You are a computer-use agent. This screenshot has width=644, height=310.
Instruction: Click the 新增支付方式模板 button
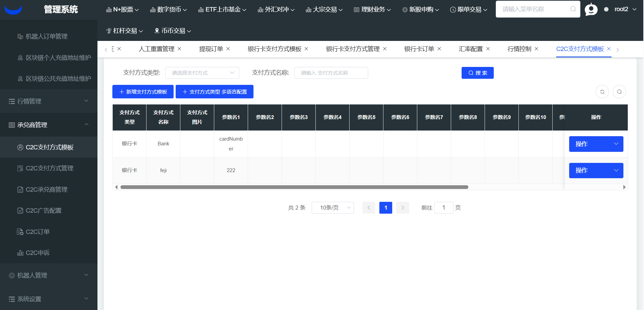(143, 92)
